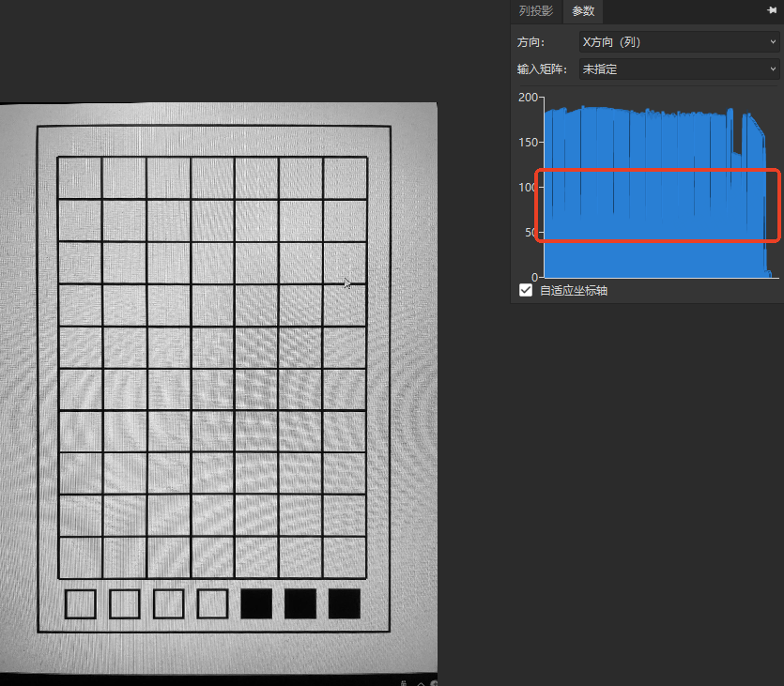The width and height of the screenshot is (784, 686).
Task: Switch to the 列投影 tab
Action: click(536, 11)
